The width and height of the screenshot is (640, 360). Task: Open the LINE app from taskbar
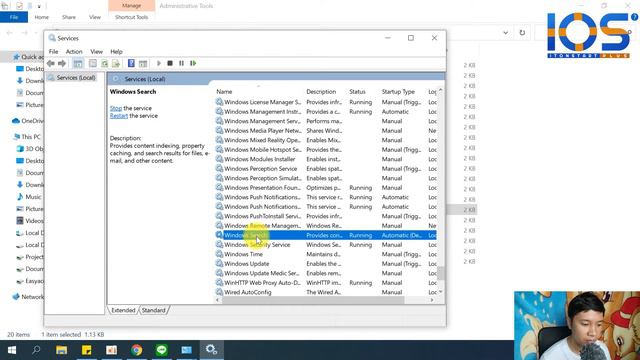tap(162, 350)
